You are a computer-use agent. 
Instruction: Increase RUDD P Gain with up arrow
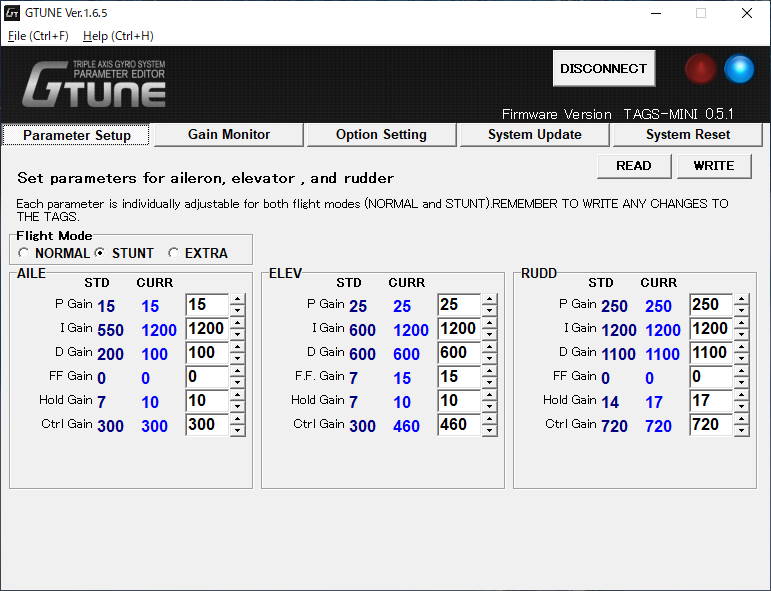point(741,299)
